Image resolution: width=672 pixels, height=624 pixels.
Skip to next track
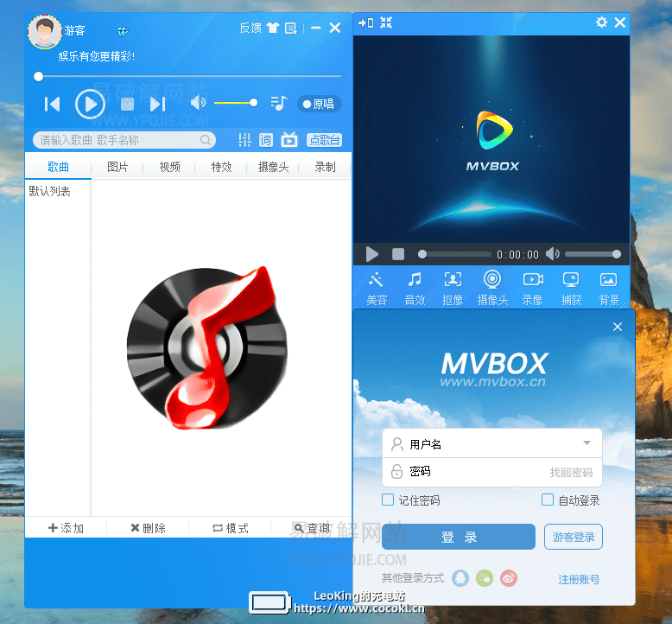pos(157,105)
